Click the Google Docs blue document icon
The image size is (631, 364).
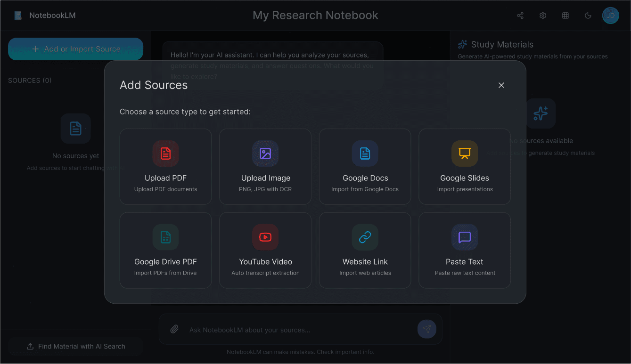[x=365, y=154]
